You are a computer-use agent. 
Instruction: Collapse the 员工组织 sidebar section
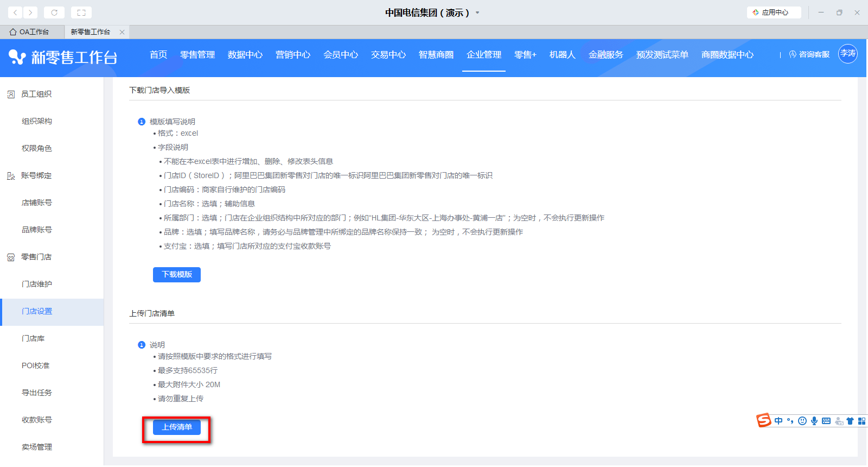coord(36,94)
